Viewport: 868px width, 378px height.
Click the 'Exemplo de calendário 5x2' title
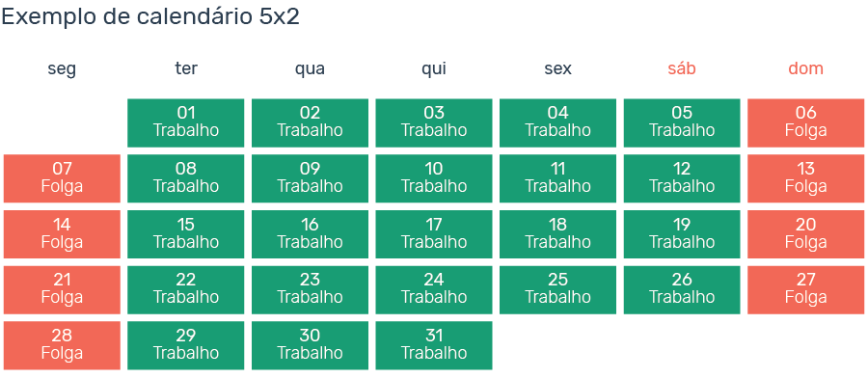tap(150, 17)
